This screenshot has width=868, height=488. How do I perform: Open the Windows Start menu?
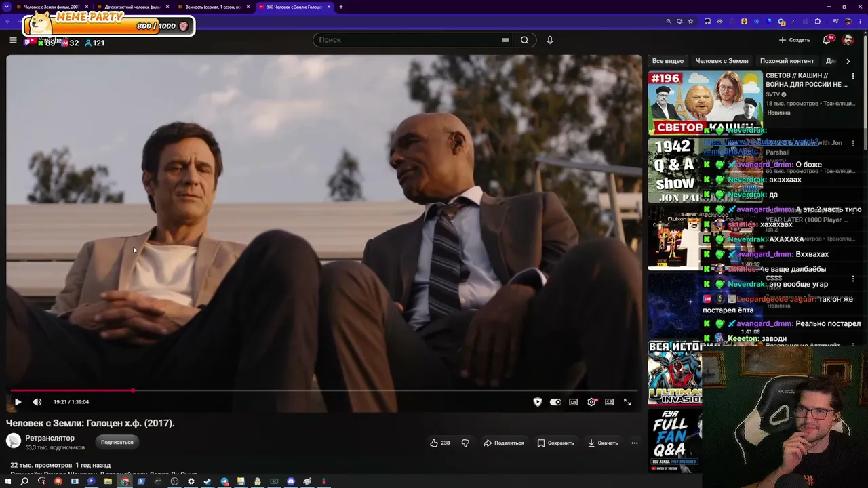(8, 481)
